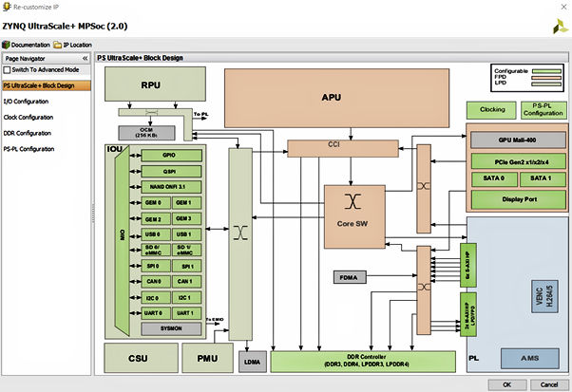Image resolution: width=572 pixels, height=392 pixels.
Task: Go to Clock Configuration page
Action: pyautogui.click(x=28, y=117)
